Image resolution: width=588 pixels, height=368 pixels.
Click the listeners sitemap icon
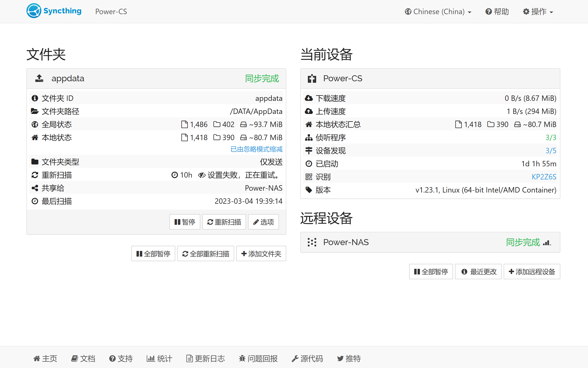pos(309,137)
